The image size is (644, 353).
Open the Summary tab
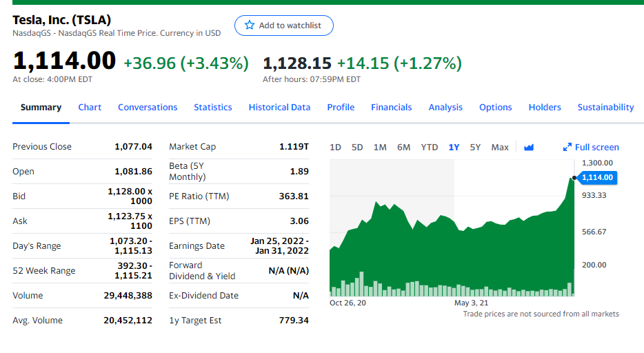tap(41, 107)
